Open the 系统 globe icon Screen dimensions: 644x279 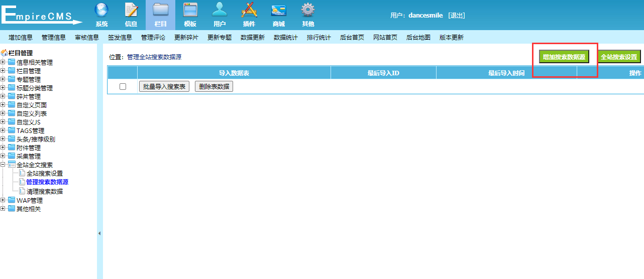[x=101, y=11]
